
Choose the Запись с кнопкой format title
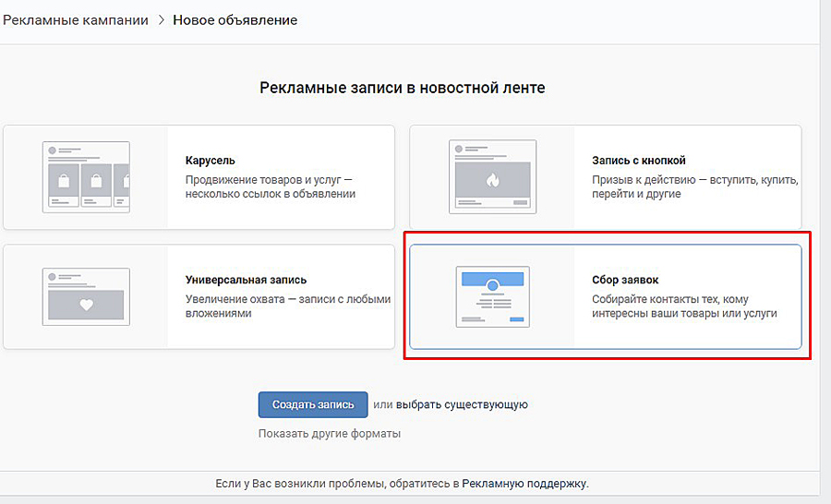pyautogui.click(x=638, y=161)
